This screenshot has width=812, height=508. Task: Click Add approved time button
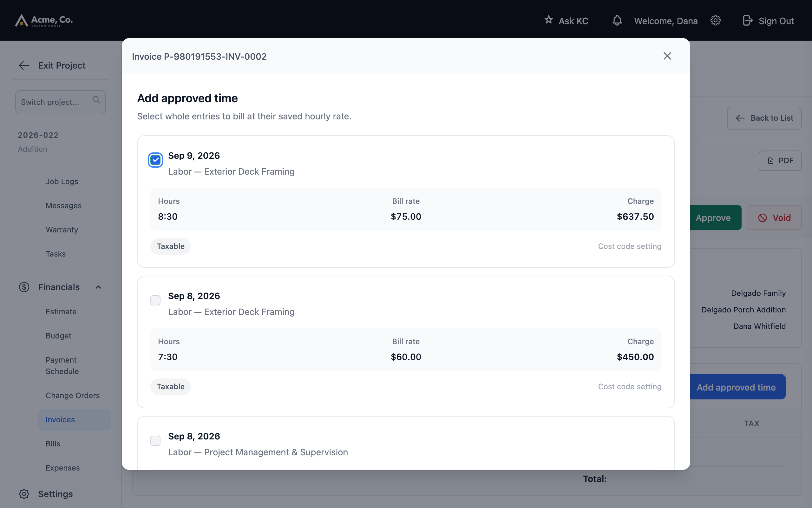click(737, 387)
